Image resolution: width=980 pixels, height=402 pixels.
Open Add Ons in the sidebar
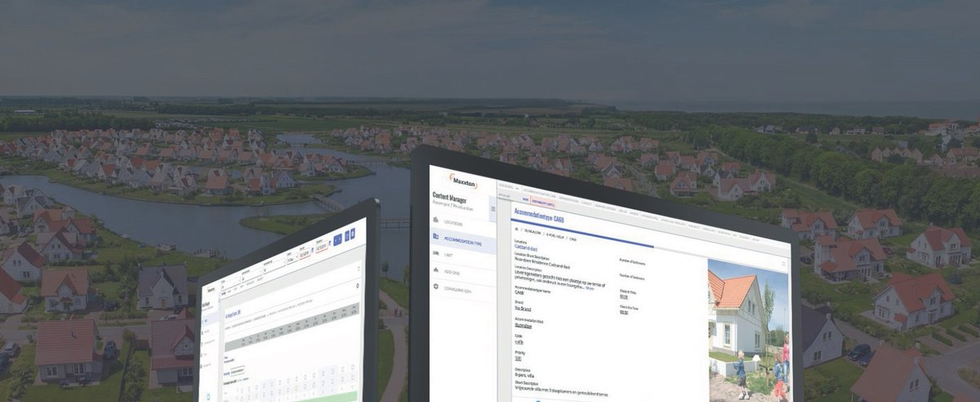[452, 273]
